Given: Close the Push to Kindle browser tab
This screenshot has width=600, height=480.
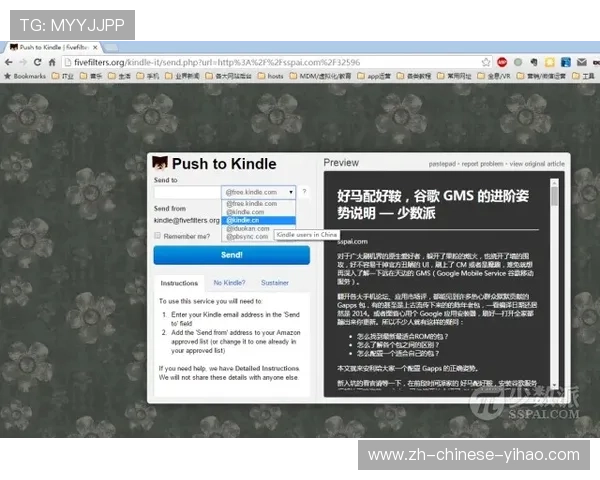Looking at the screenshot, I should (x=95, y=47).
